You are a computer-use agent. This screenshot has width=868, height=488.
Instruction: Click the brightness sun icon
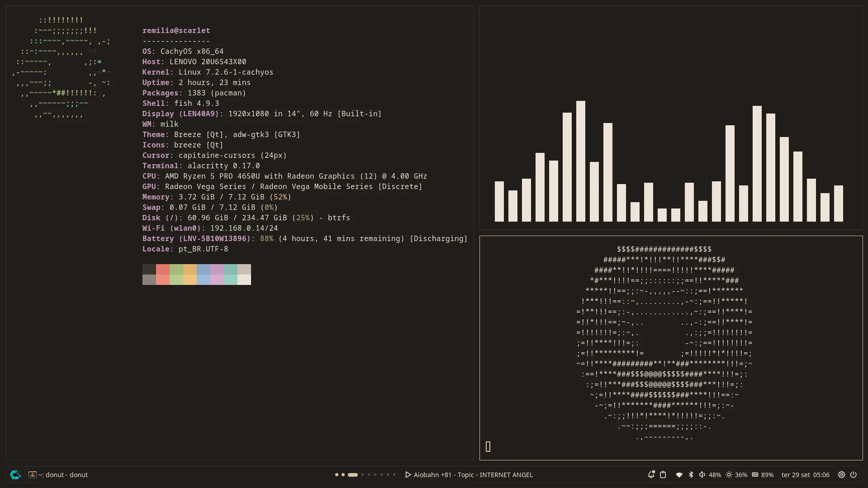(x=729, y=475)
